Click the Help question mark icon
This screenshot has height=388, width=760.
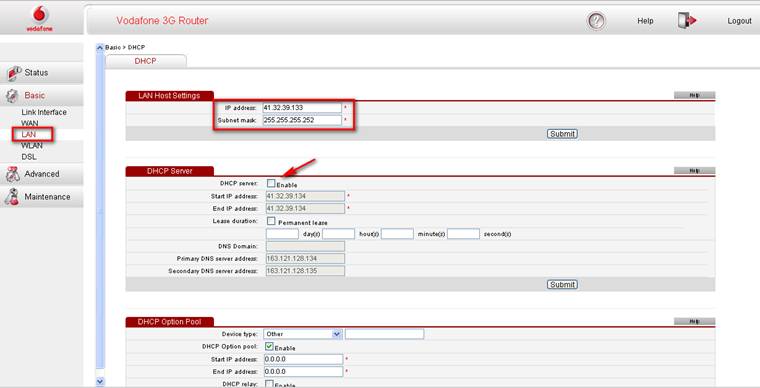coord(597,21)
